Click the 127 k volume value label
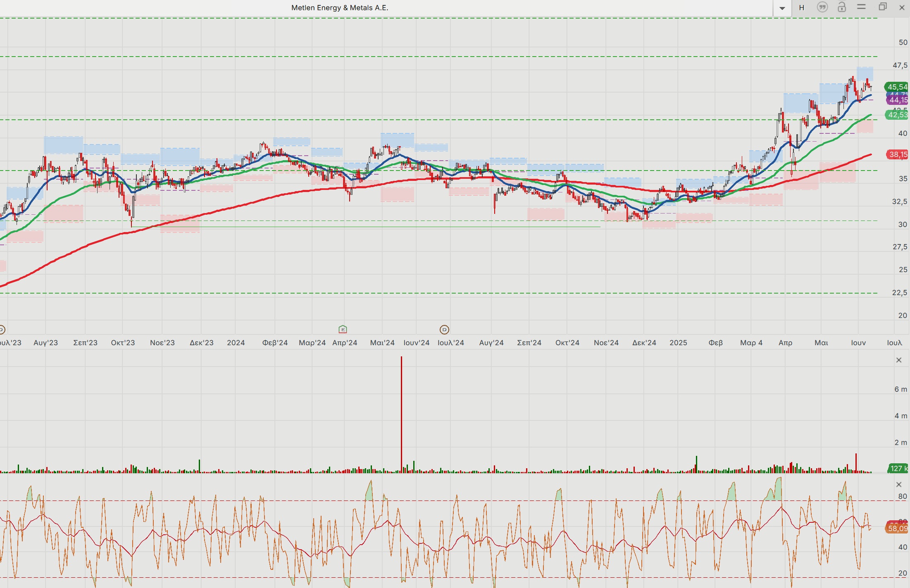 (898, 468)
